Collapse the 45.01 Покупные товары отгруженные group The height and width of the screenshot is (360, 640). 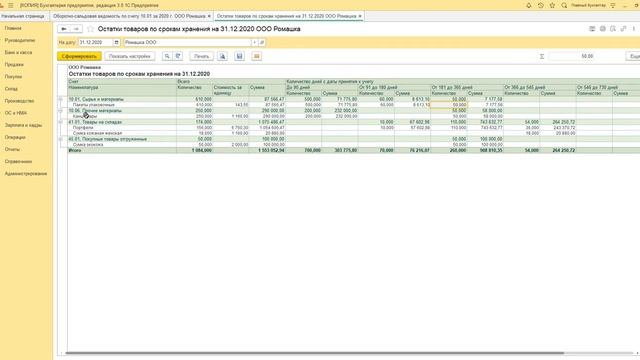tap(60, 139)
